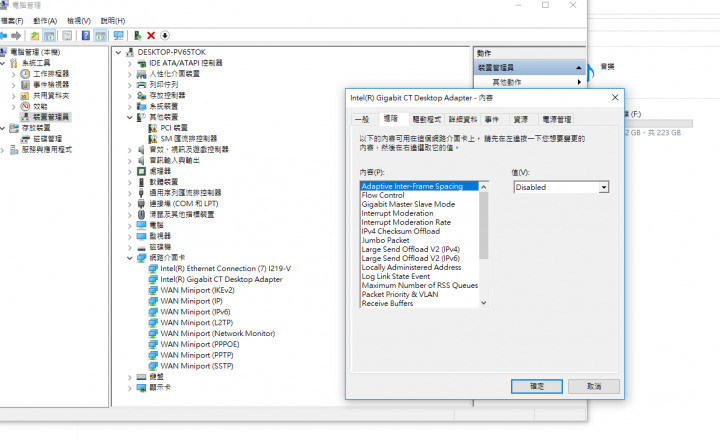Click the Scan for hardware changes monitor icon

(118, 35)
